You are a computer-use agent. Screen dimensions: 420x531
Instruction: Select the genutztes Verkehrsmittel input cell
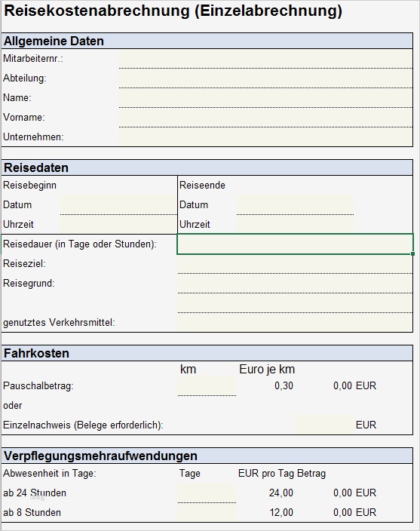[x=295, y=322]
